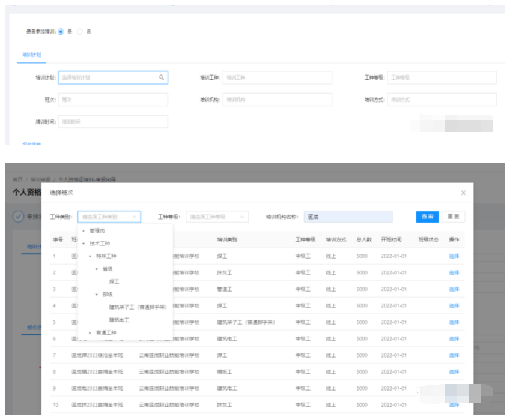
Task: Expand the 普通工种 tree node
Action: [x=90, y=332]
